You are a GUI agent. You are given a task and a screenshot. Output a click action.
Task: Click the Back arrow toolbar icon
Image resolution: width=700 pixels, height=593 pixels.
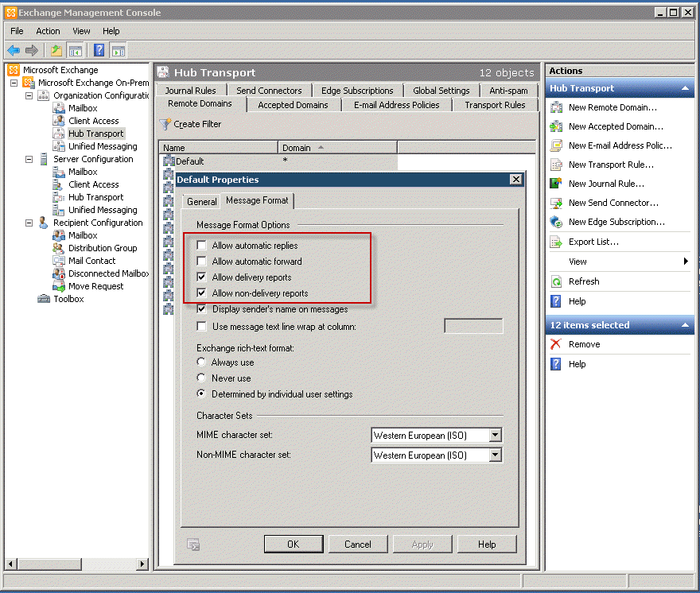click(x=14, y=50)
